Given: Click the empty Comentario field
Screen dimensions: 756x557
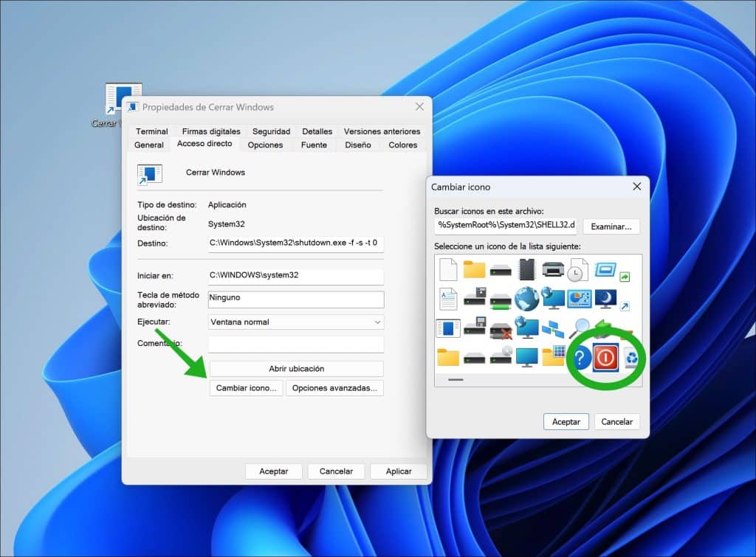Looking at the screenshot, I should [x=296, y=344].
